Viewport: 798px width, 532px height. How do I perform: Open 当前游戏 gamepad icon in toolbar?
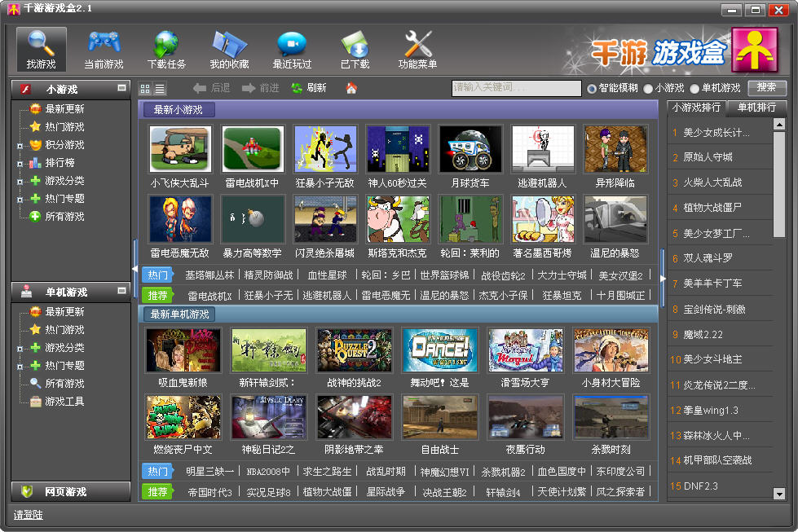point(104,48)
